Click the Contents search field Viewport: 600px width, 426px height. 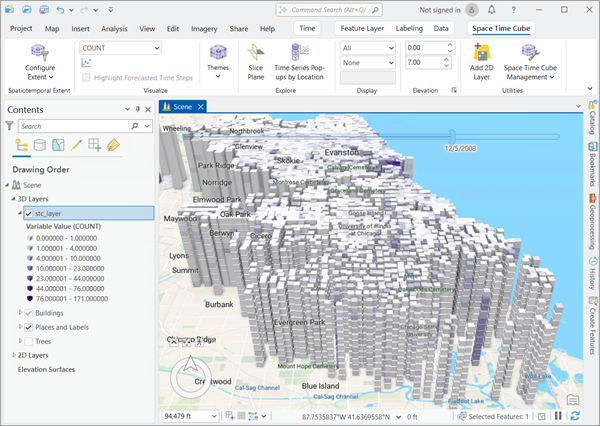click(70, 127)
